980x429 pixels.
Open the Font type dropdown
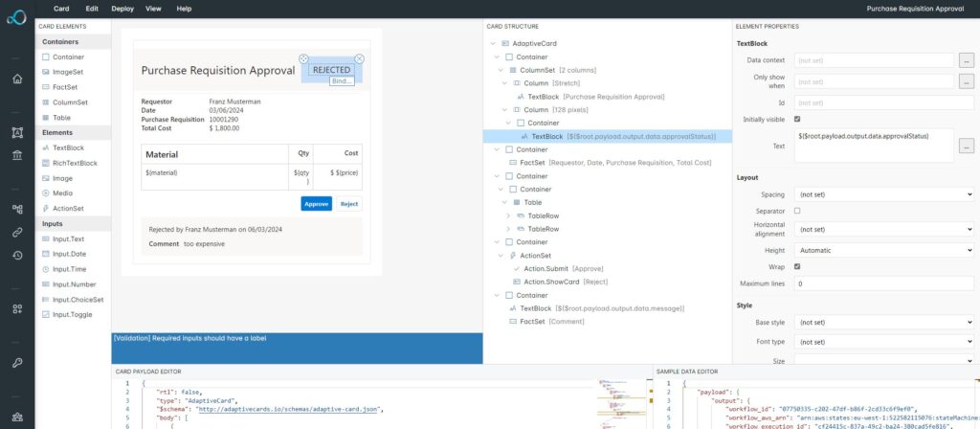tap(883, 342)
